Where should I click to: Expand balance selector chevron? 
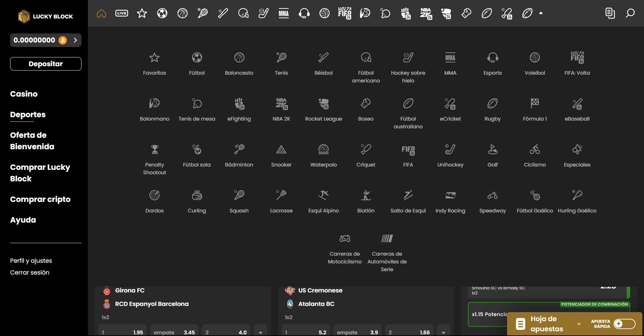coord(75,40)
